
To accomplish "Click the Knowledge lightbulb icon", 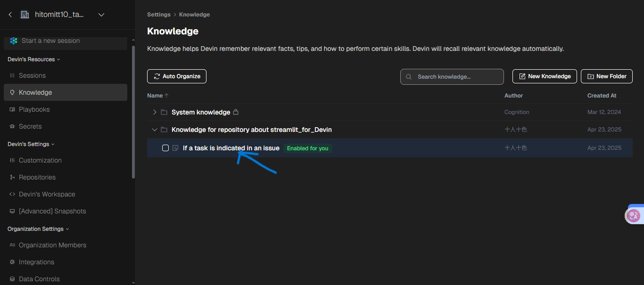I will coord(12,92).
